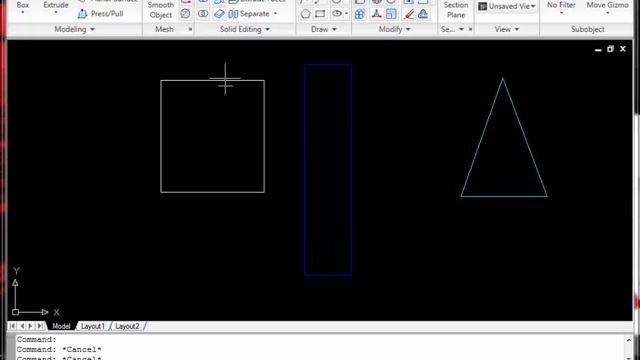Switch to the Layout2 tab
The width and height of the screenshot is (640, 360).
127,326
